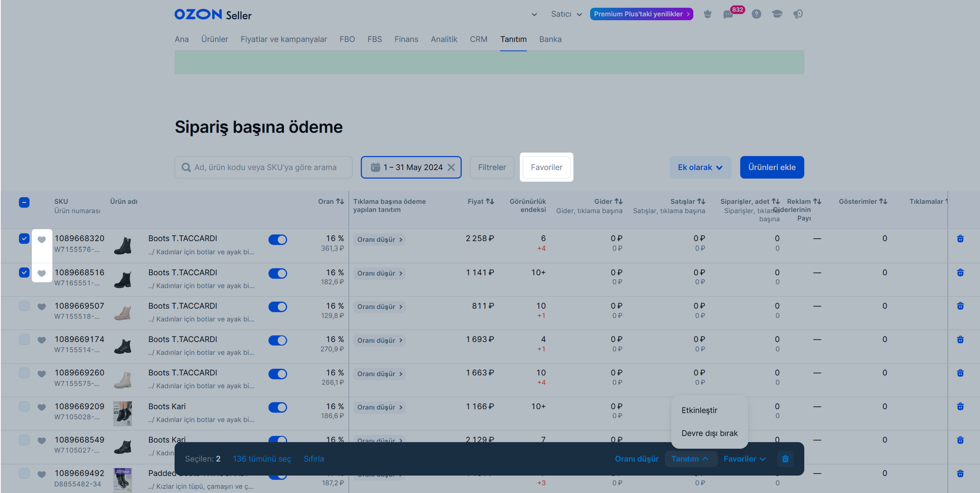Viewport: 980px width, 493px height.
Task: Click heart favorite icon for SKU 1089669492
Action: [42, 474]
